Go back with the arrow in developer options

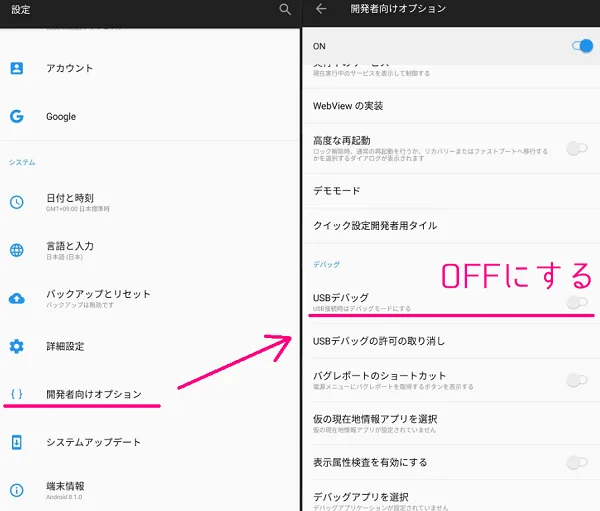click(x=321, y=8)
